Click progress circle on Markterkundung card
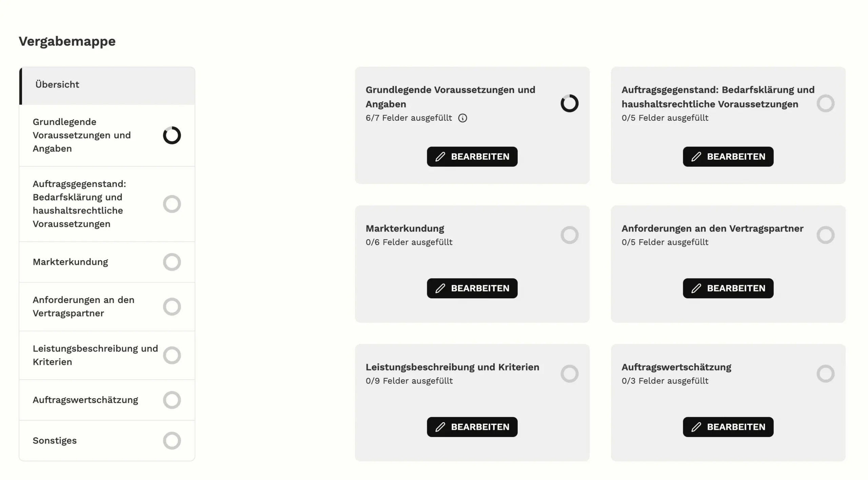Viewport: 868px width, 480px height. click(569, 235)
